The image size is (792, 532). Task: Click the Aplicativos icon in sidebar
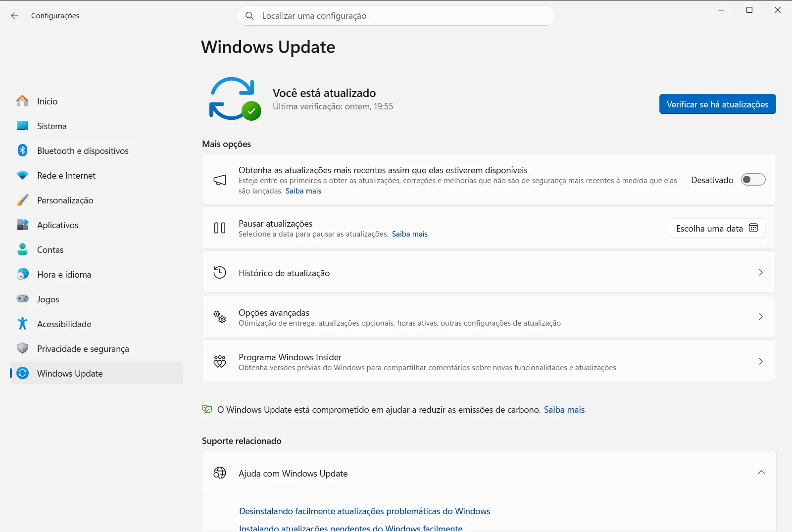point(22,225)
